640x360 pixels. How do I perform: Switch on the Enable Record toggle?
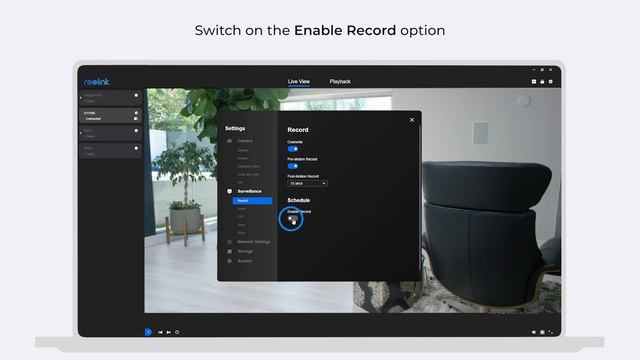click(x=293, y=219)
